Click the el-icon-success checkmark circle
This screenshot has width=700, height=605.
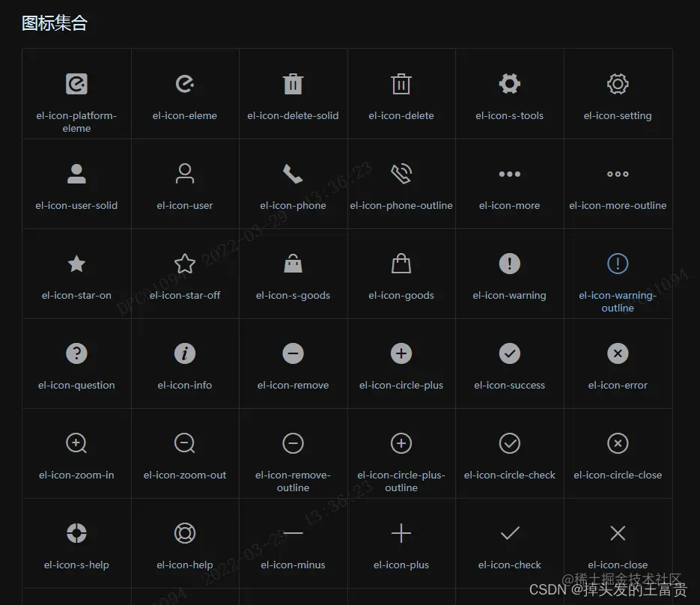509,353
